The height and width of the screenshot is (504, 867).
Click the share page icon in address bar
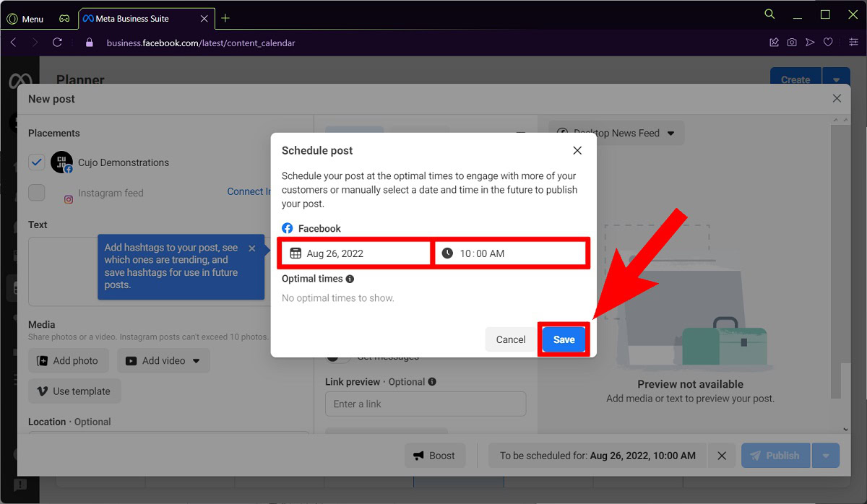[x=775, y=43]
